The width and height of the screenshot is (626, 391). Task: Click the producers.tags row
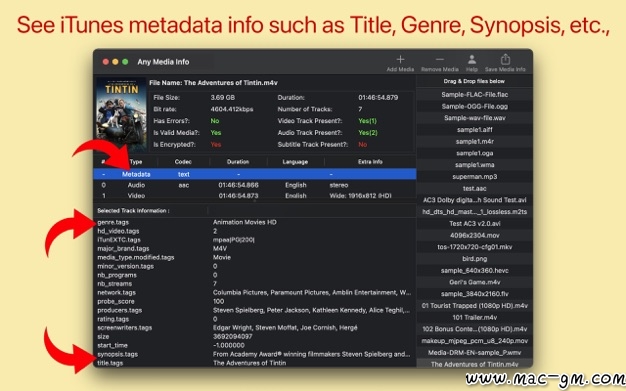point(255,310)
